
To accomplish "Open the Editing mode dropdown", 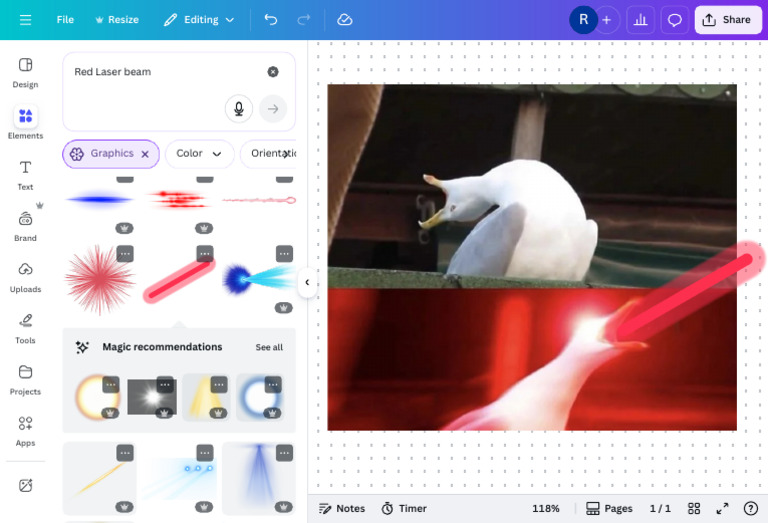I will (x=199, y=20).
